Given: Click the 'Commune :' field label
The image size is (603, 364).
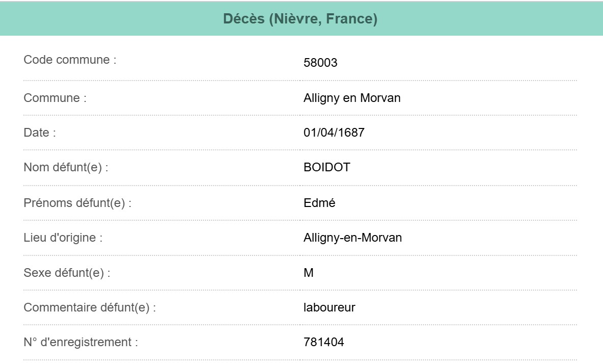Looking at the screenshot, I should point(55,98).
